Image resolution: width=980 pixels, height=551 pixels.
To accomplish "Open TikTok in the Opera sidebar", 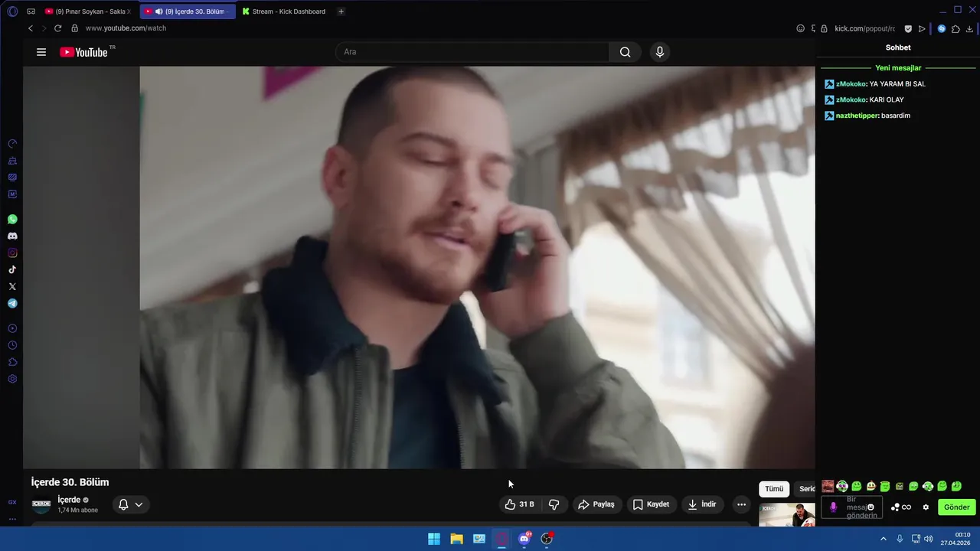I will [12, 269].
